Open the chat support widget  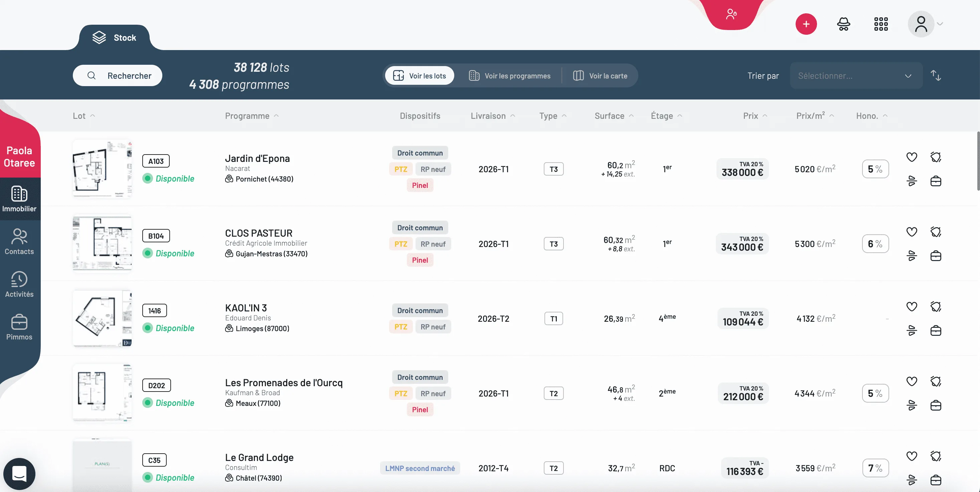tap(19, 474)
